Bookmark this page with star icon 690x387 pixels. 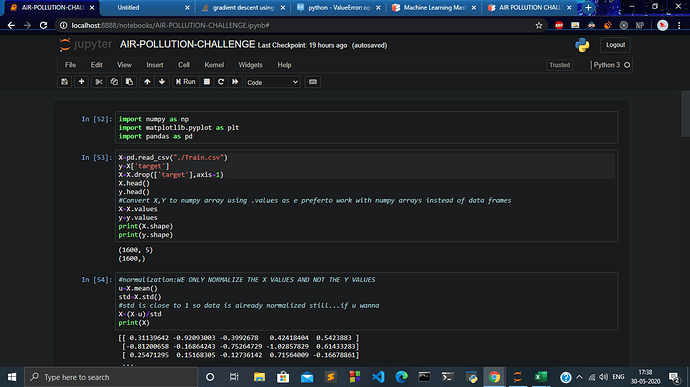[539, 26]
